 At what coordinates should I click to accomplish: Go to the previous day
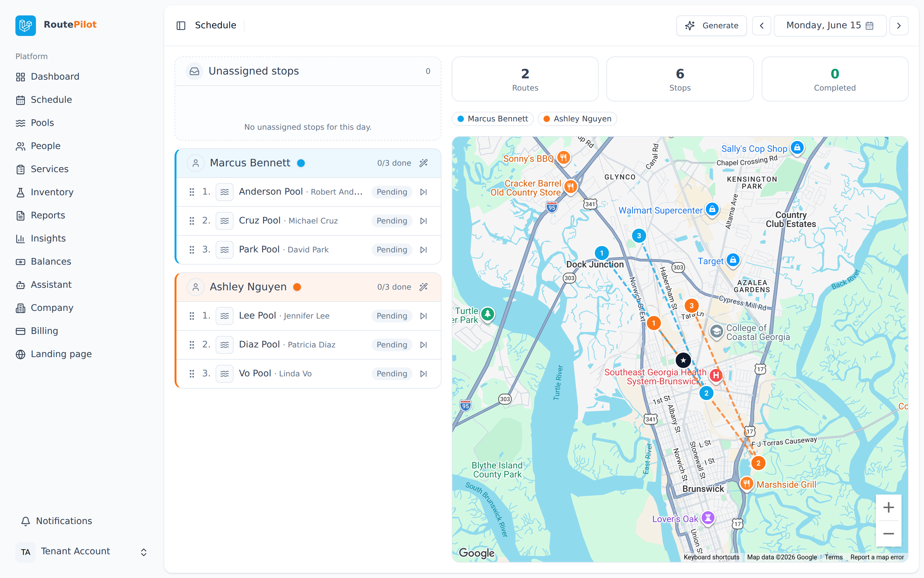761,26
